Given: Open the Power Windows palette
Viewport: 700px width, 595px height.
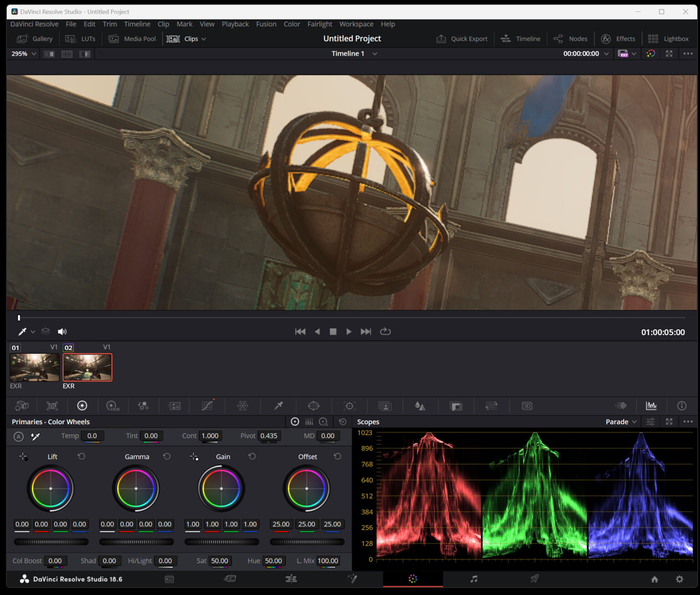Looking at the screenshot, I should [314, 406].
